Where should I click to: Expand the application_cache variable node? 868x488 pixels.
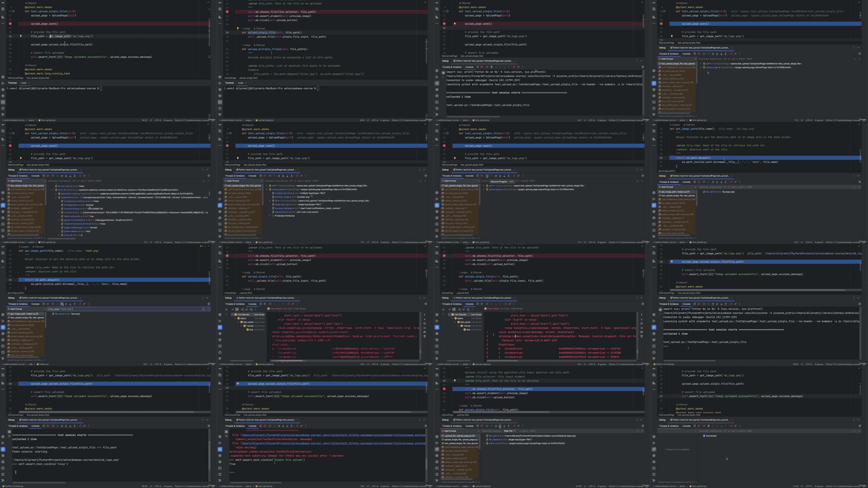click(56, 194)
